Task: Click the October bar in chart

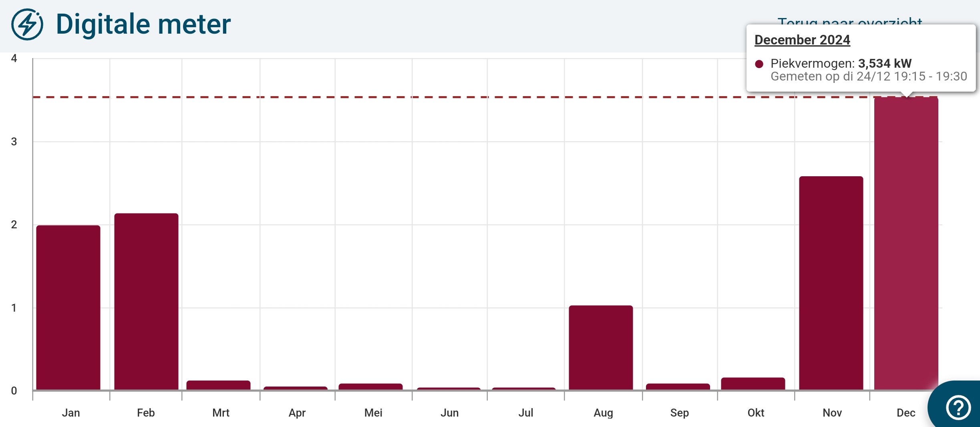Action: [753, 383]
